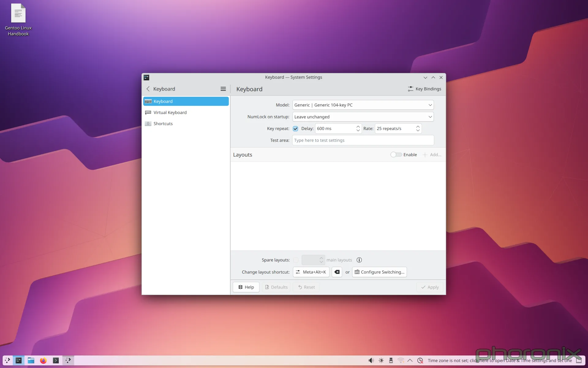Uncheck the Key repeat Delay checkbox
Screen dimensions: 588x368
click(295, 128)
